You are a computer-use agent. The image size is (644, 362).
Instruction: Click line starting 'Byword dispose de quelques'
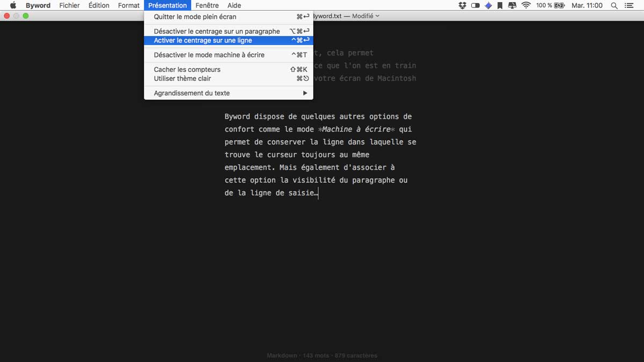click(x=318, y=116)
